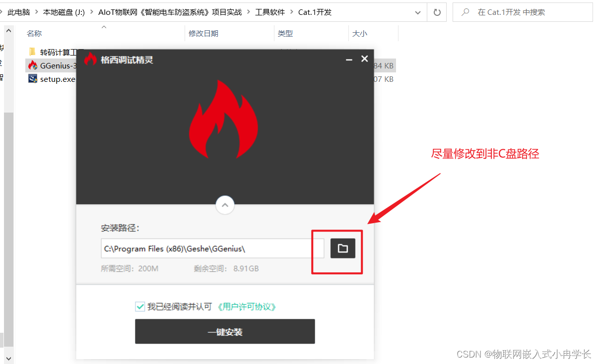Image resolution: width=599 pixels, height=364 pixels.
Task: Minimize the 格西调试精灵 installer window
Action: tap(349, 59)
